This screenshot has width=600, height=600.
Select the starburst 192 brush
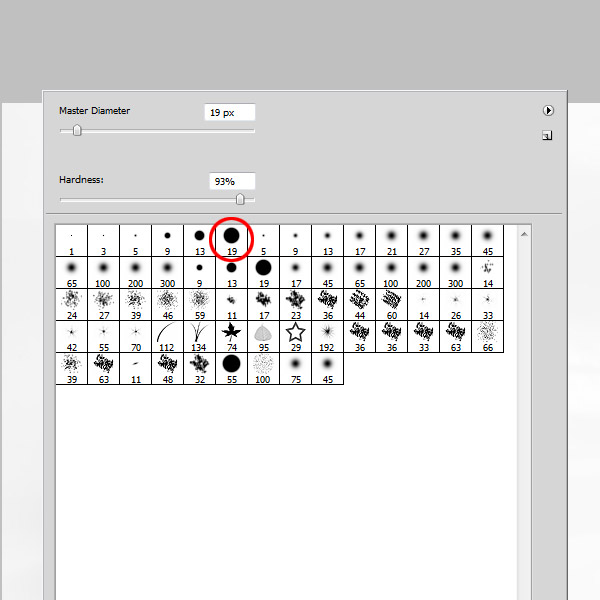[x=328, y=337]
